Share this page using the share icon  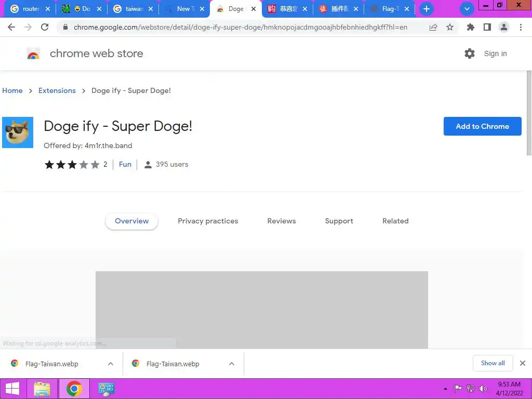[433, 27]
